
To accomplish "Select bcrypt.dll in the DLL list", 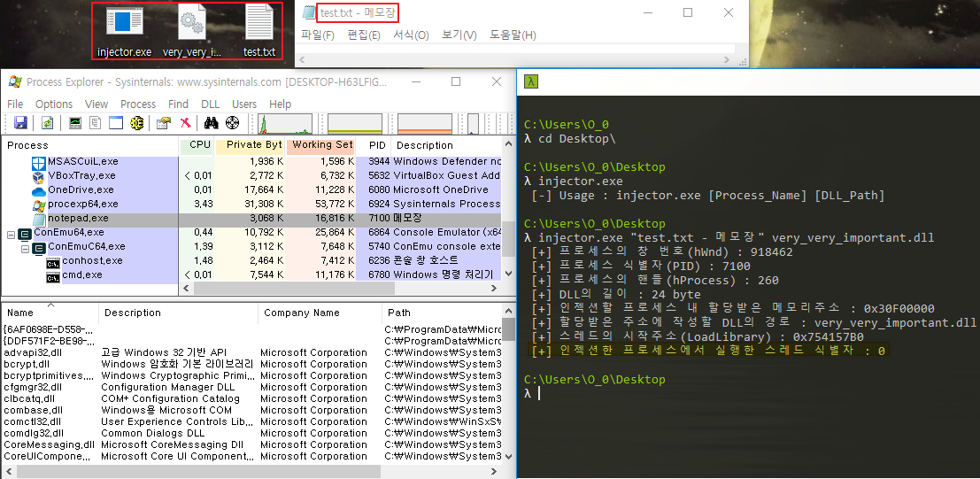I will [x=251, y=364].
